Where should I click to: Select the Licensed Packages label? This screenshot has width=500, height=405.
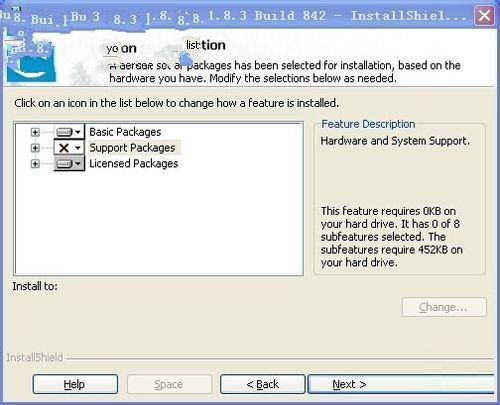coord(134,164)
